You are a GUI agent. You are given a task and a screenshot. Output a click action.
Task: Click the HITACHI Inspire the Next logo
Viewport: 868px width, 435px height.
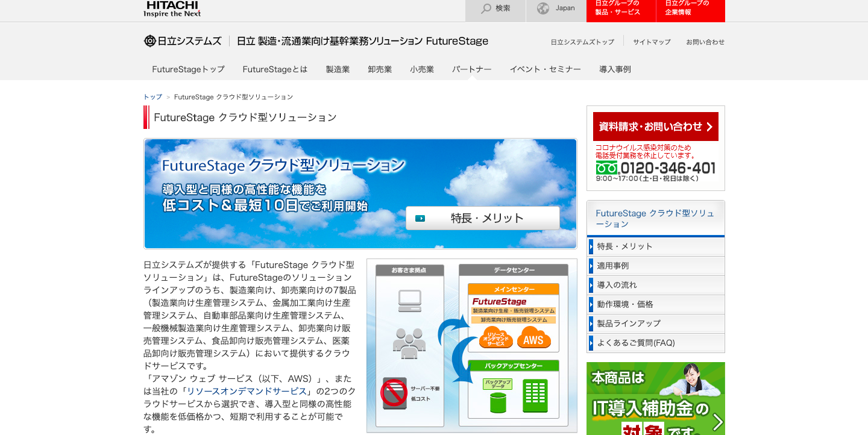pyautogui.click(x=172, y=9)
